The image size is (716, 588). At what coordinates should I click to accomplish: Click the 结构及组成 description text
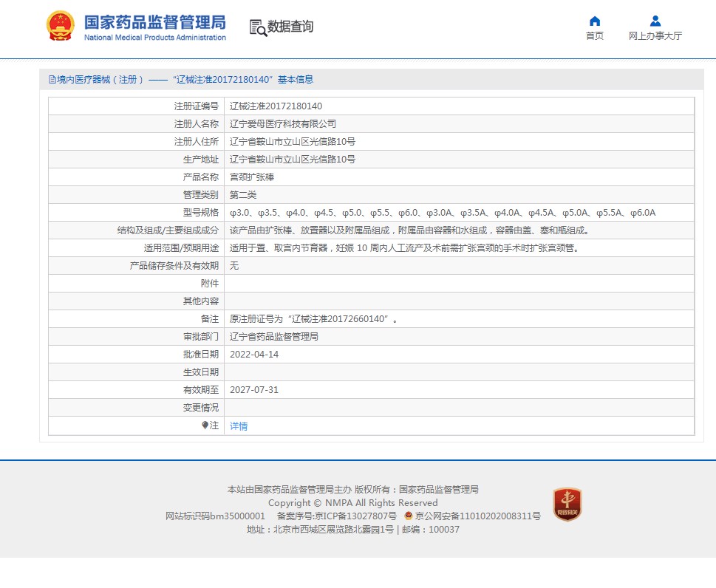(x=410, y=230)
